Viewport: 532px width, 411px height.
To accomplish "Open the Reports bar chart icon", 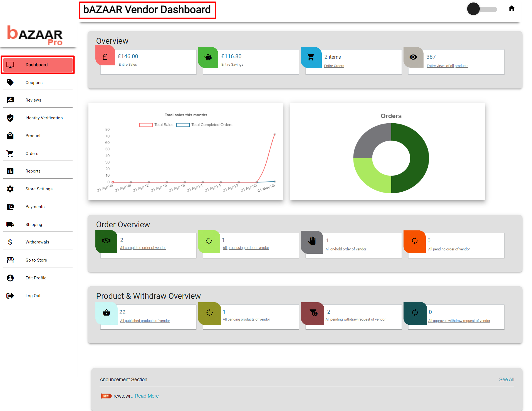I will 10,171.
